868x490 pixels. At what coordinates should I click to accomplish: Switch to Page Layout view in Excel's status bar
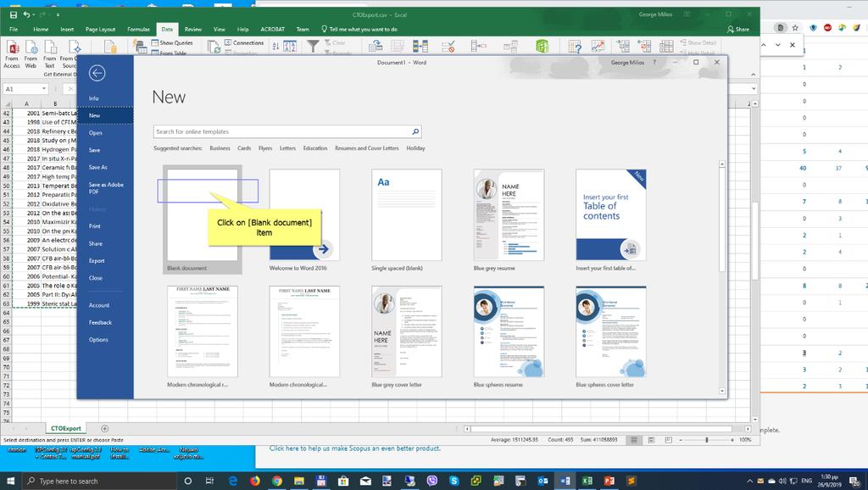pyautogui.click(x=651, y=440)
